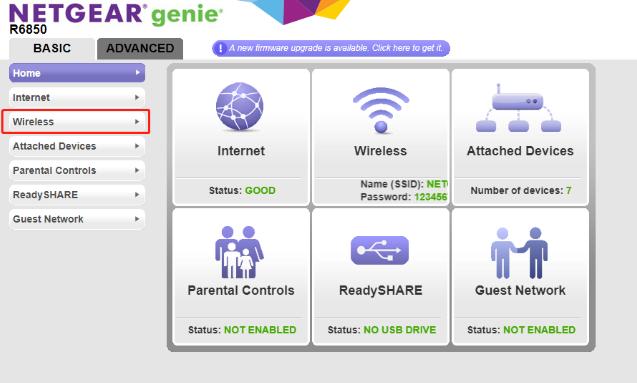This screenshot has width=637, height=383.
Task: Open Wireless in the sidebar menu
Action: 77,122
